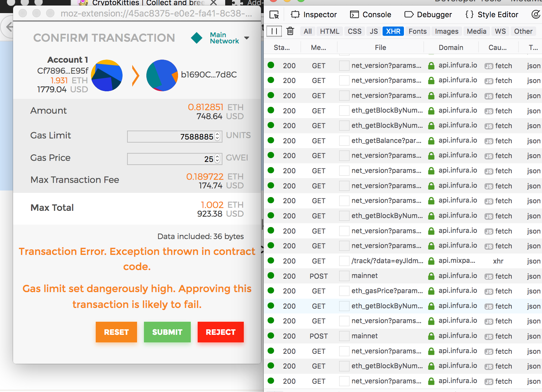Sort by Method column header
Image resolution: width=542 pixels, height=392 pixels.
pyautogui.click(x=319, y=48)
